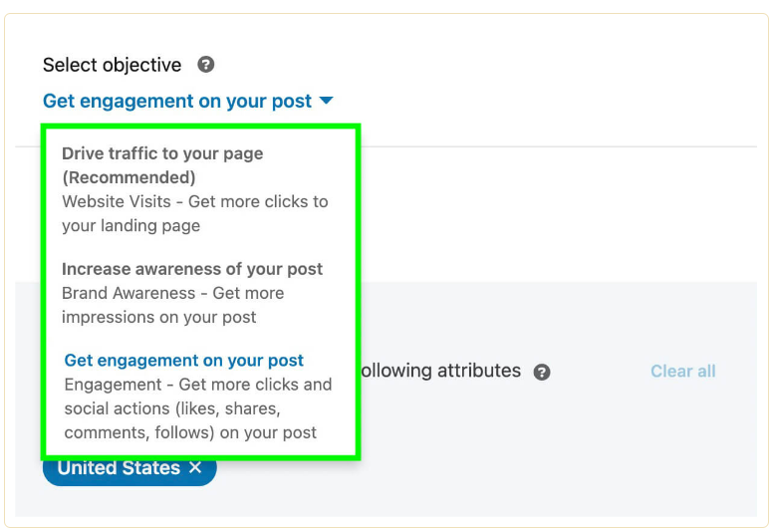Choose 'Increase awareness of your post' option

(x=192, y=269)
